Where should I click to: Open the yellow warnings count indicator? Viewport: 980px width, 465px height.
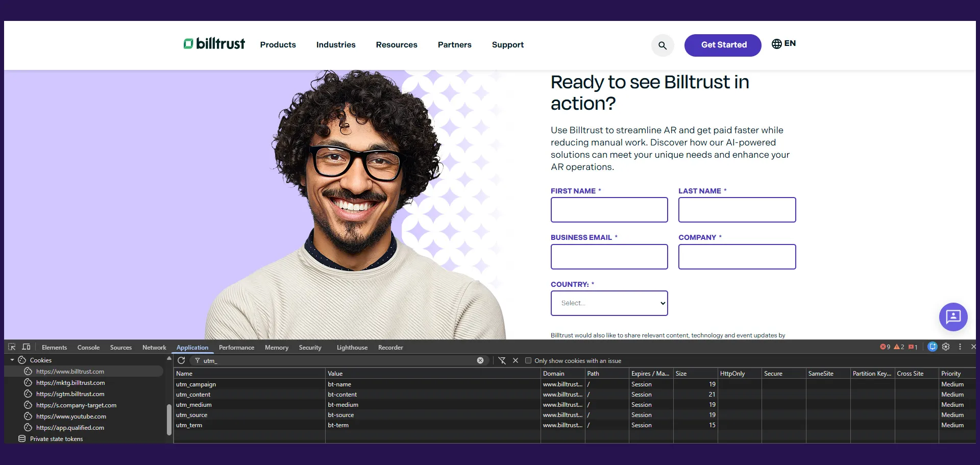[899, 347]
